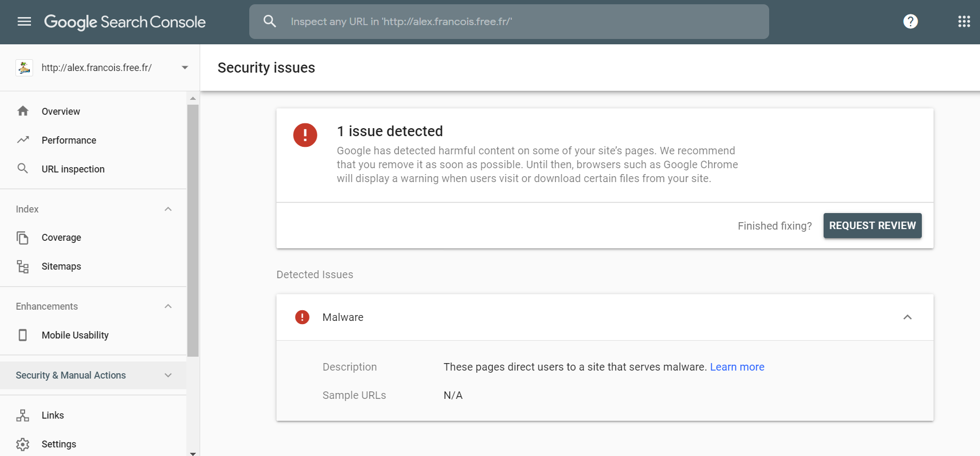Open the hamburger main menu

point(24,21)
